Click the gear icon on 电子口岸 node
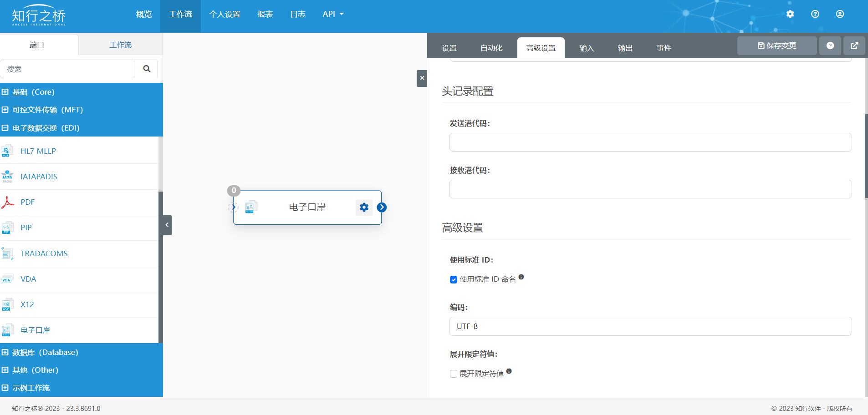The image size is (868, 415). pyautogui.click(x=364, y=207)
